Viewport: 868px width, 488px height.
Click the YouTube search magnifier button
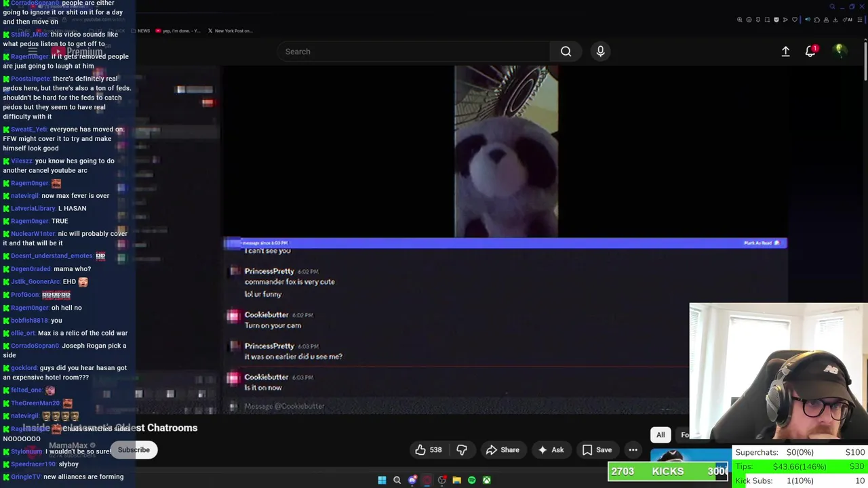tap(566, 52)
